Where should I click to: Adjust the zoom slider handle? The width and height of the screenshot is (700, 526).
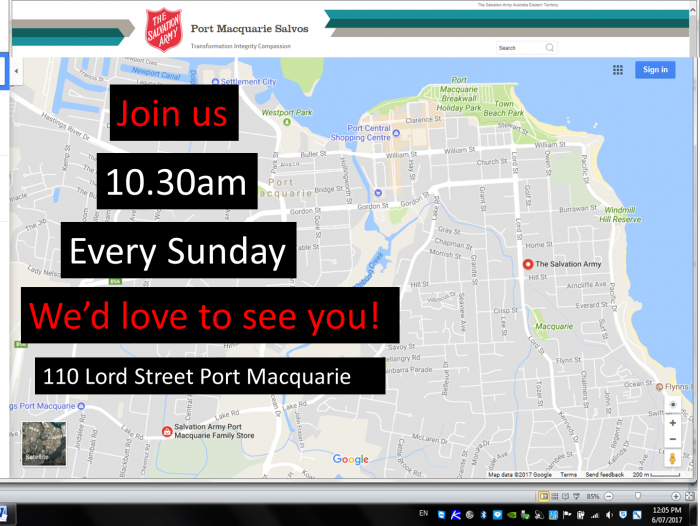tap(638, 496)
